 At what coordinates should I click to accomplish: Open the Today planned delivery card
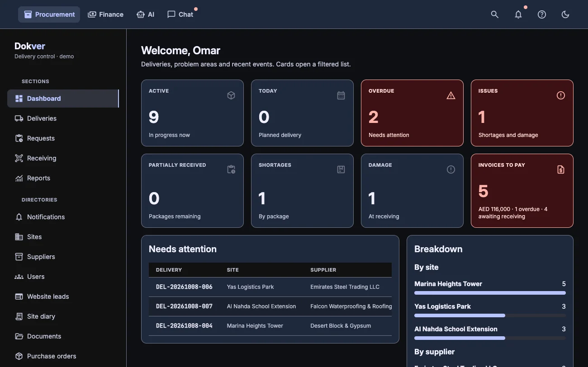coord(302,113)
